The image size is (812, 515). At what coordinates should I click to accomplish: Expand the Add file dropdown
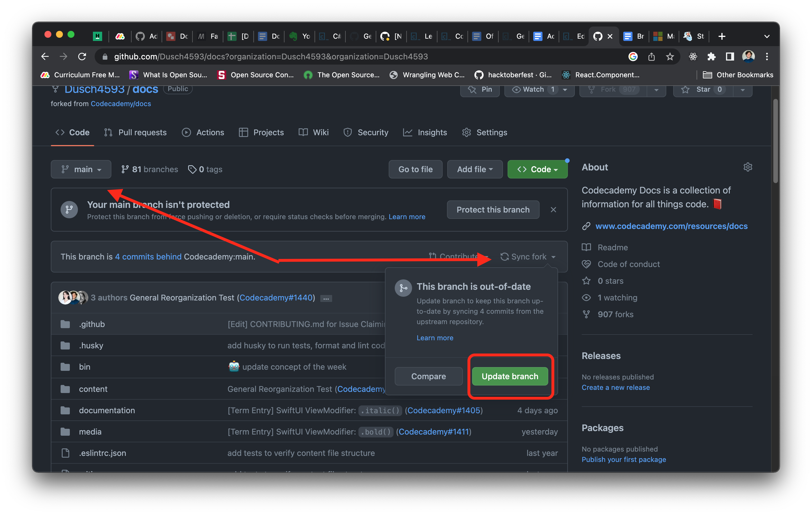coord(474,169)
